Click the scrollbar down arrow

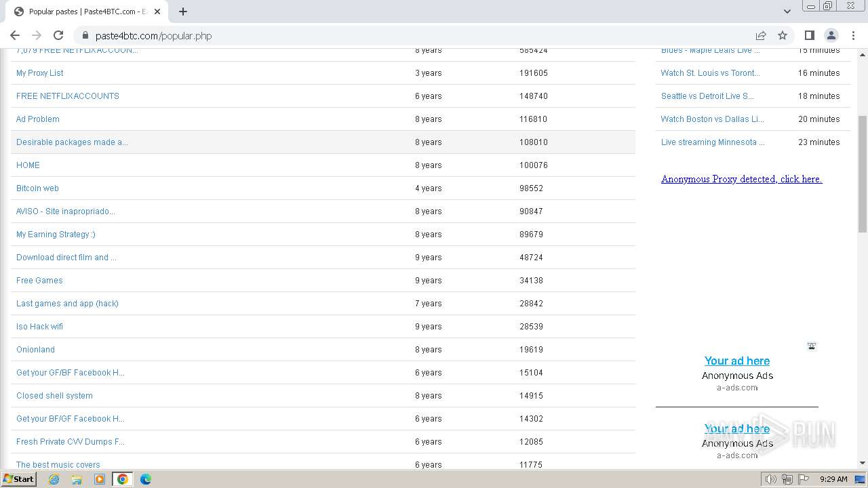click(x=863, y=463)
